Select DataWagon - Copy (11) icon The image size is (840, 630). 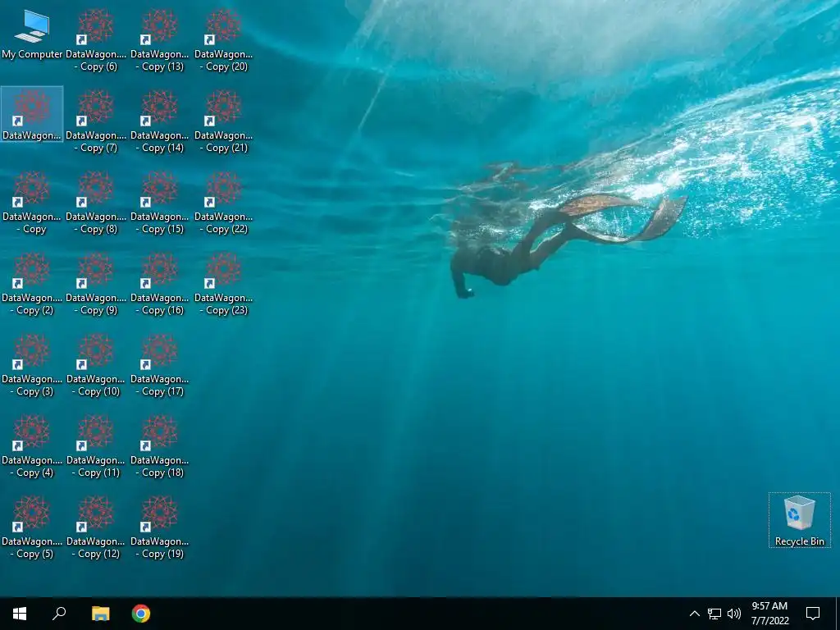(x=96, y=447)
